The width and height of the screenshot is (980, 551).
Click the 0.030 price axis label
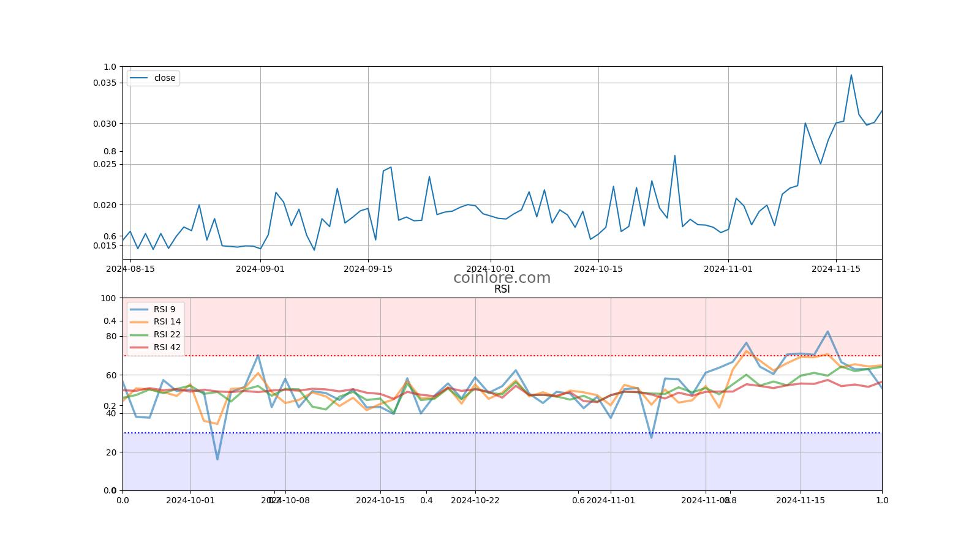105,124
